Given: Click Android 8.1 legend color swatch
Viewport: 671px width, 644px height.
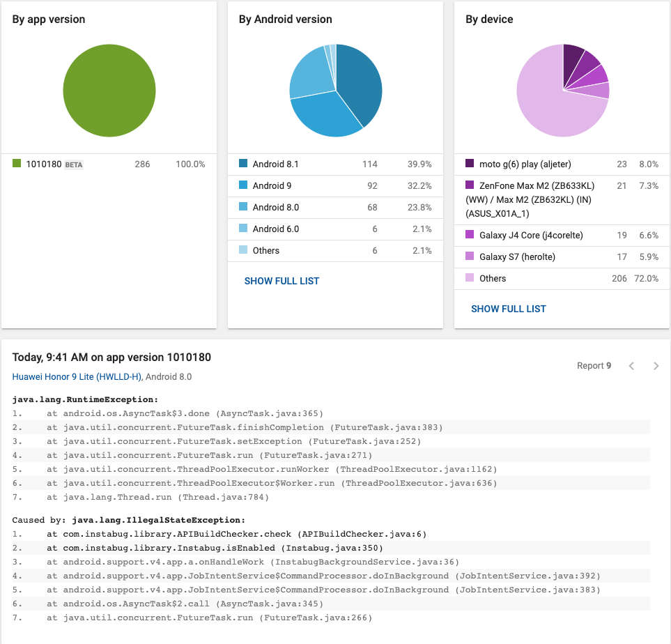Looking at the screenshot, I should 243,163.
